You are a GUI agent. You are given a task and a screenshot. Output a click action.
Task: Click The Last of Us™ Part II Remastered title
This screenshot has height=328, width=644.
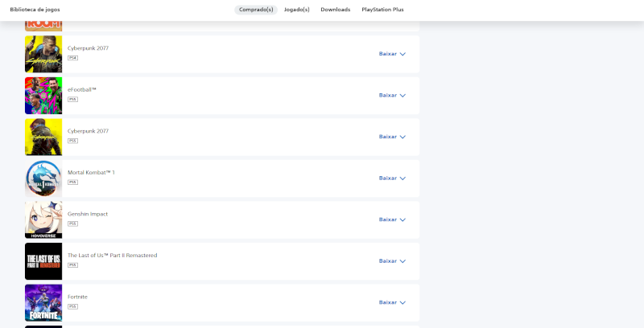point(112,255)
